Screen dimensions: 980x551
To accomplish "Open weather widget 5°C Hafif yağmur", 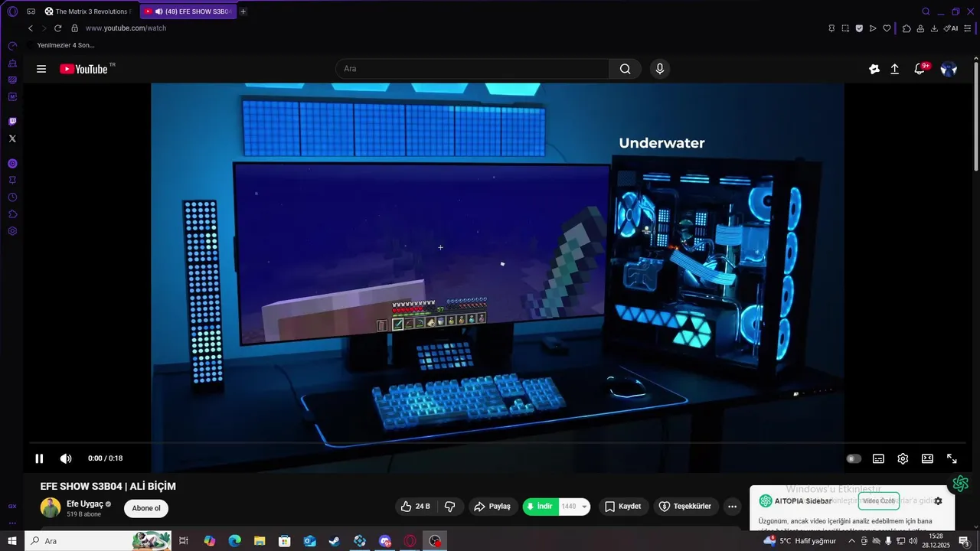I will click(x=800, y=541).
